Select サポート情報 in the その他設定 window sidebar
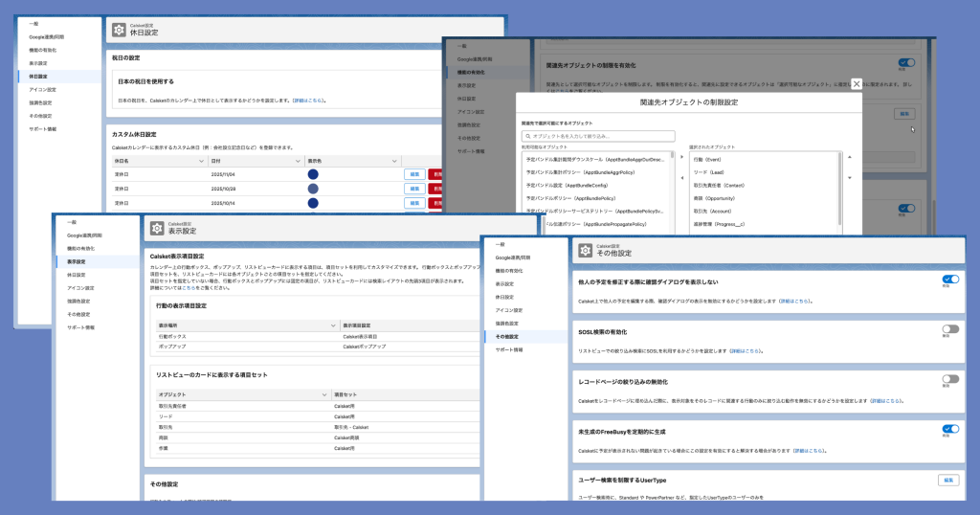The height and width of the screenshot is (515, 980). click(510, 350)
